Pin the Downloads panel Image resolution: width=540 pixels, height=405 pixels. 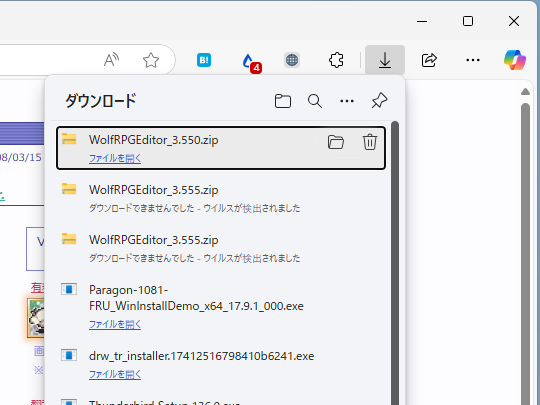coord(379,101)
